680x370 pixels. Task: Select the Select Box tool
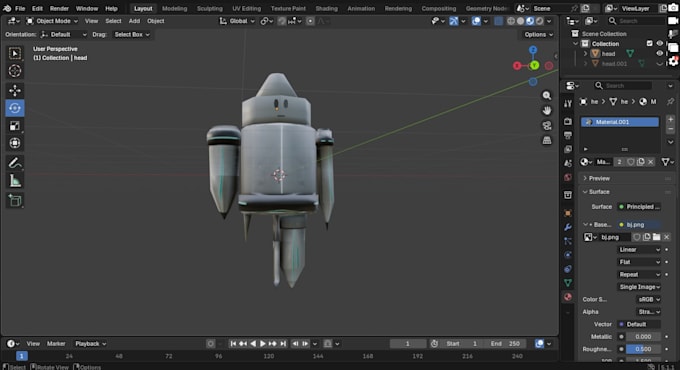click(x=15, y=53)
